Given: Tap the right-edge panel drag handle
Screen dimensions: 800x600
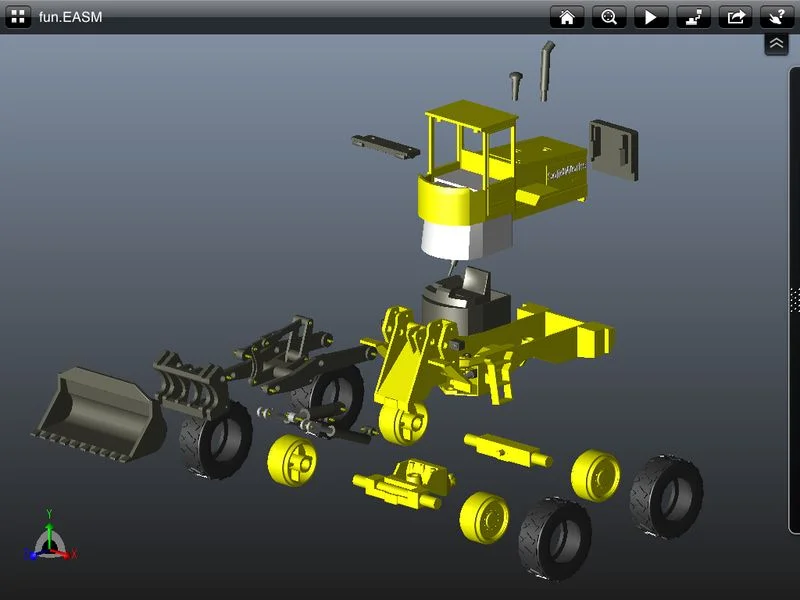Looking at the screenshot, I should click(794, 300).
